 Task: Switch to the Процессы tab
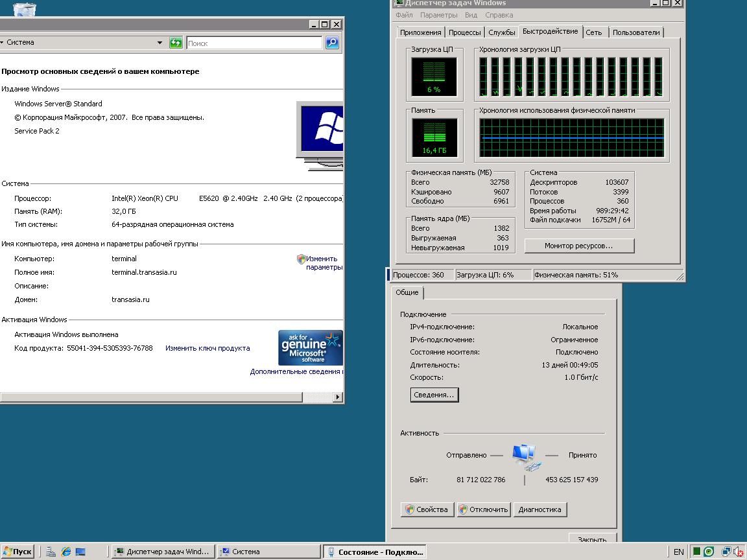pyautogui.click(x=464, y=32)
